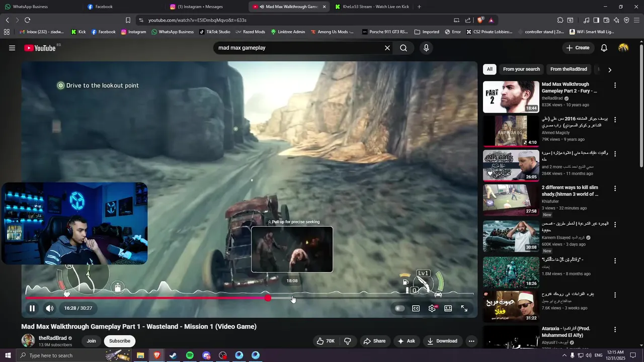Viewport: 644px width, 362px height.
Task: Open the Ask button
Action: click(x=406, y=341)
